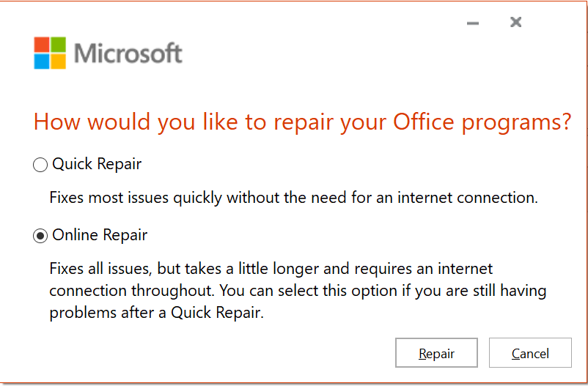This screenshot has height=386, width=588.
Task: Click the "Quick Repair" option label
Action: tap(97, 165)
